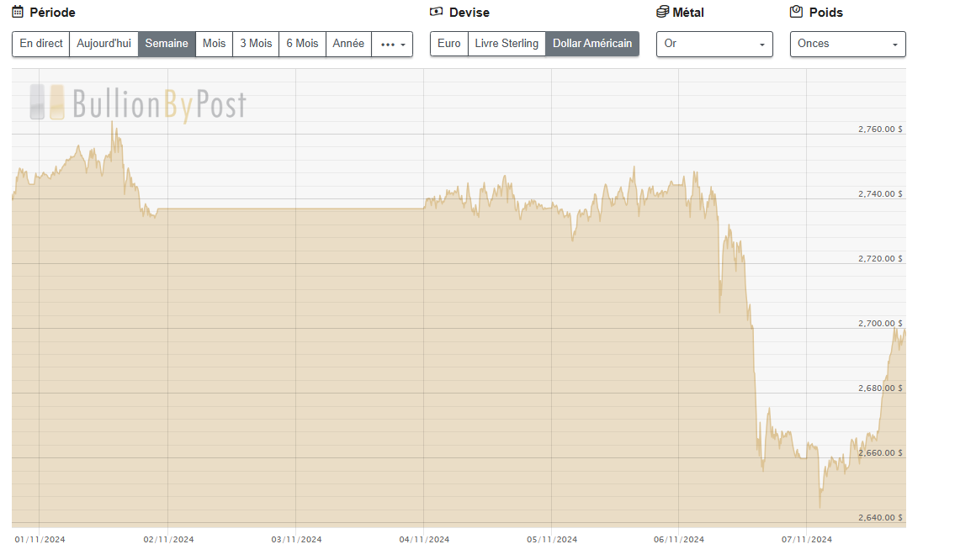
Task: Switch period to Aujourd'hui
Action: (x=103, y=44)
